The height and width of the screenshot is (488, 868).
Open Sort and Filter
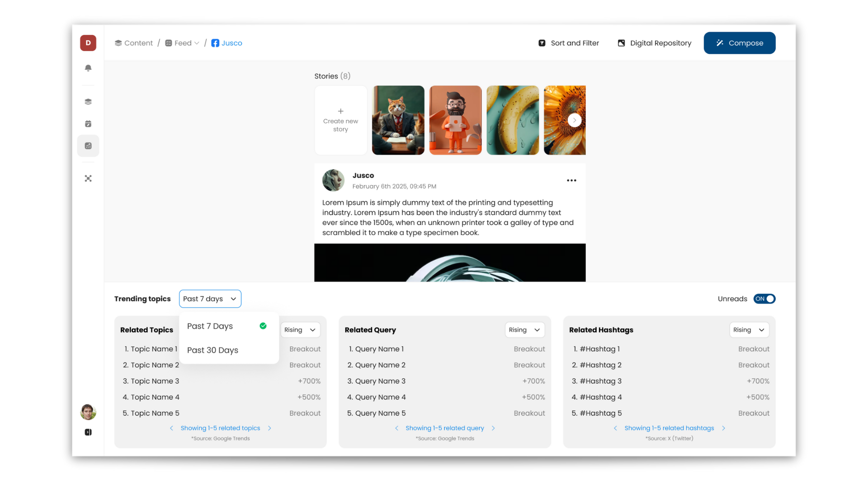click(568, 43)
